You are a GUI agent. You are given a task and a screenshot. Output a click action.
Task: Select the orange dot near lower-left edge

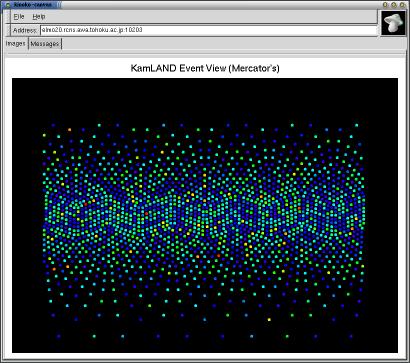[54, 269]
